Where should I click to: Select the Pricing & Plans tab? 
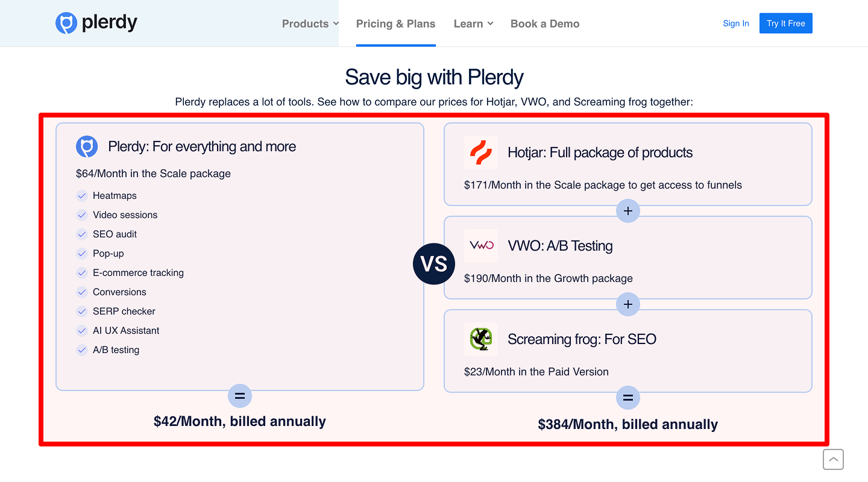coord(395,23)
